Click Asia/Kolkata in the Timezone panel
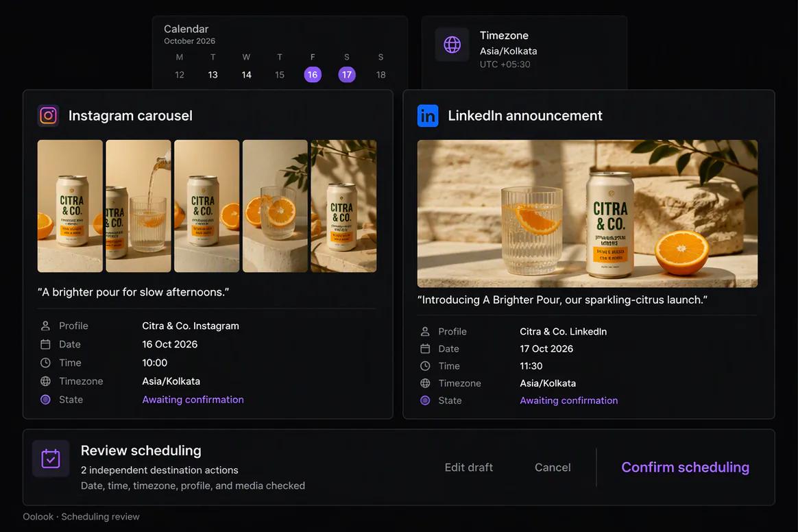The image size is (798, 532). coord(509,51)
